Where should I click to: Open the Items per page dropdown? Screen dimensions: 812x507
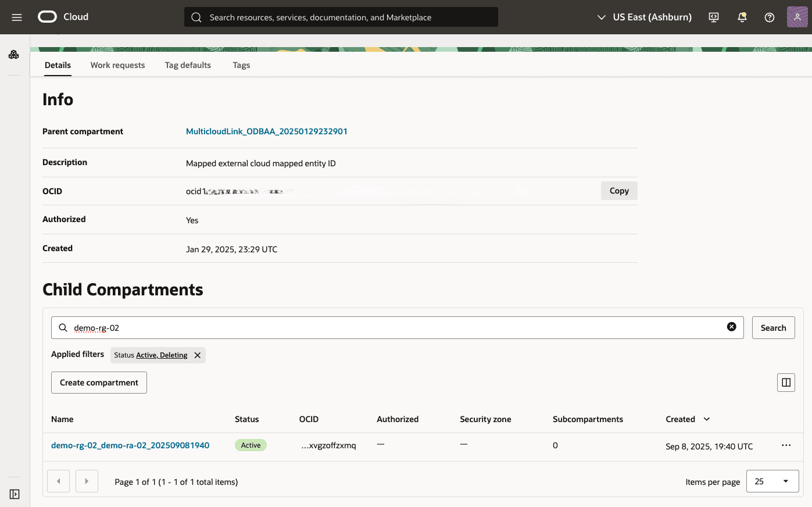pos(772,481)
